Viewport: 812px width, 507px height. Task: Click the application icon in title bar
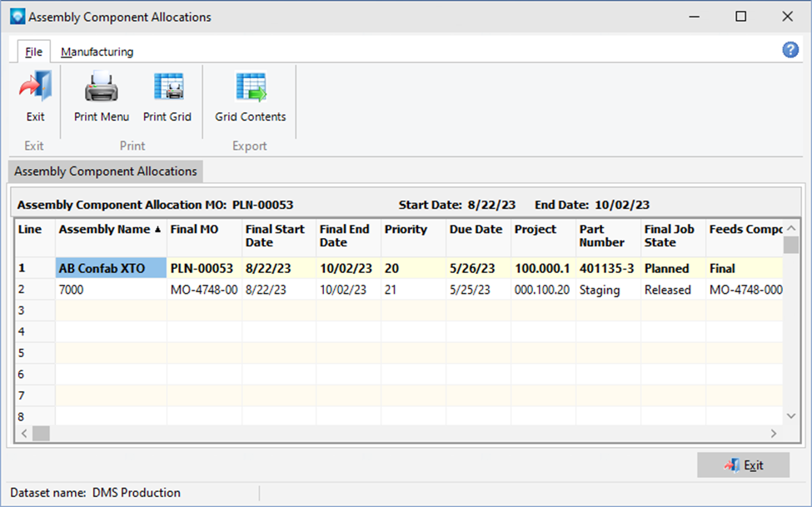pyautogui.click(x=17, y=17)
